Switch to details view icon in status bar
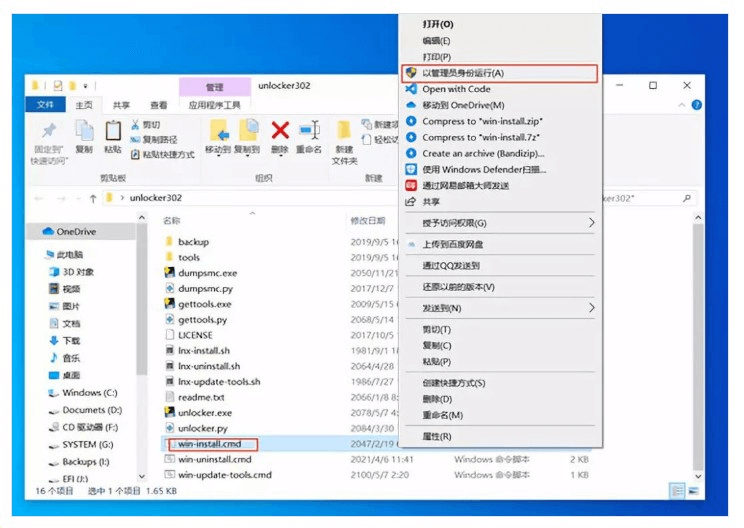This screenshot has width=744, height=528. click(x=677, y=491)
